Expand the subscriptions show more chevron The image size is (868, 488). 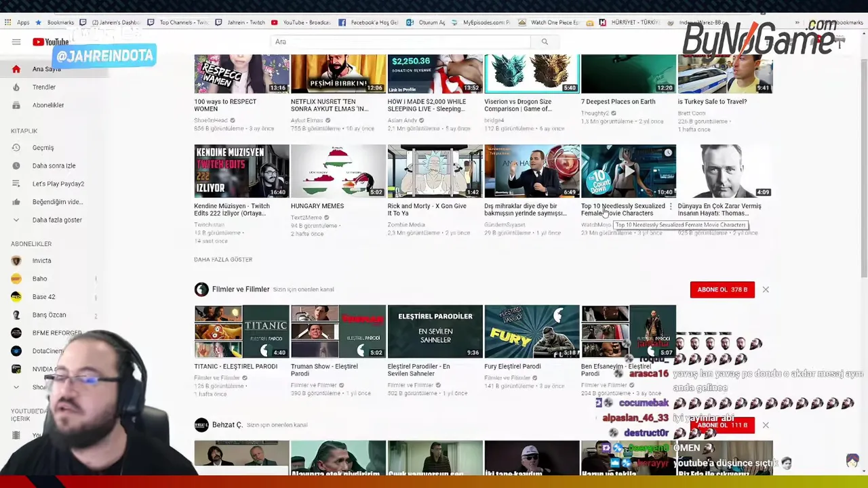point(16,387)
